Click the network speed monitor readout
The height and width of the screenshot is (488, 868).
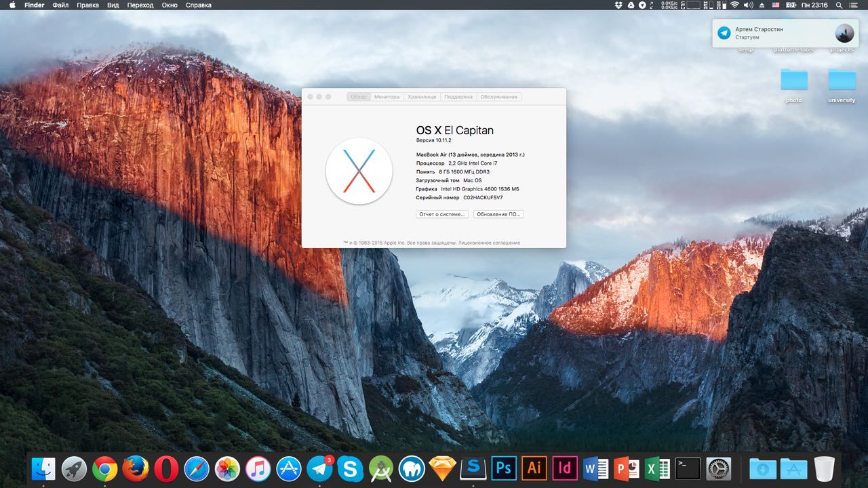(x=671, y=5)
